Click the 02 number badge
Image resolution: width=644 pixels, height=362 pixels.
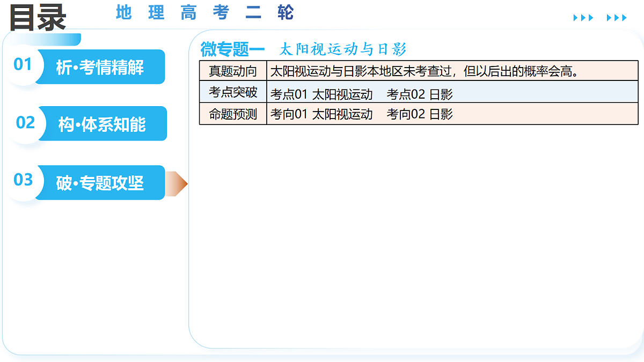click(x=25, y=122)
